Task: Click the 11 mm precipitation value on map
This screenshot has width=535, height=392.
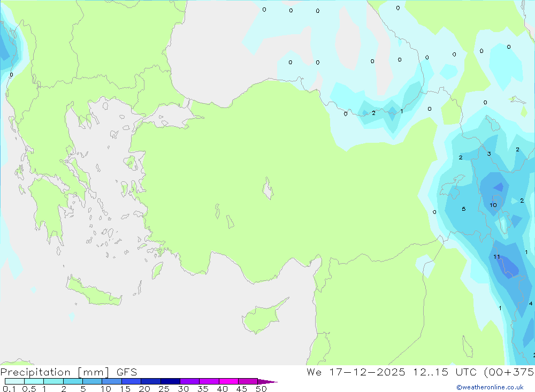Action: click(496, 257)
